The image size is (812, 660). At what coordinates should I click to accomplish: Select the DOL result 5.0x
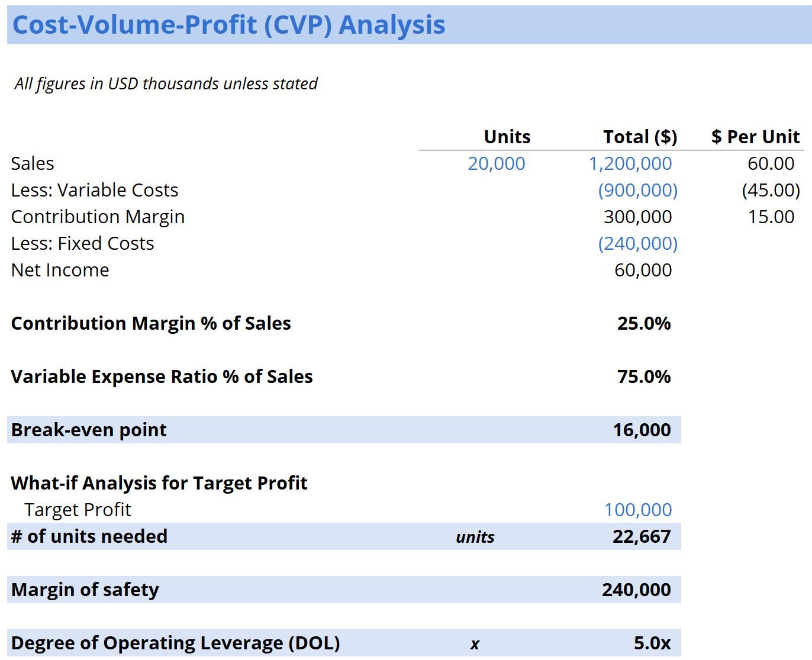click(x=652, y=643)
